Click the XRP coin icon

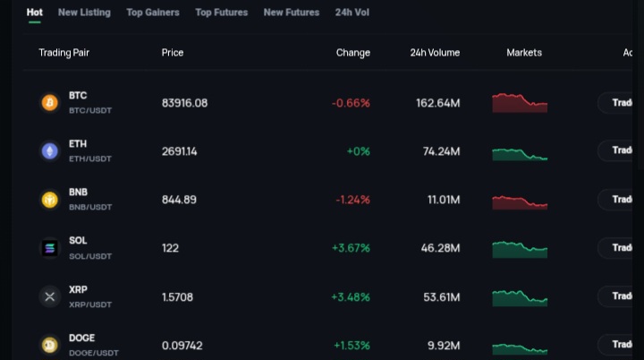pos(50,296)
